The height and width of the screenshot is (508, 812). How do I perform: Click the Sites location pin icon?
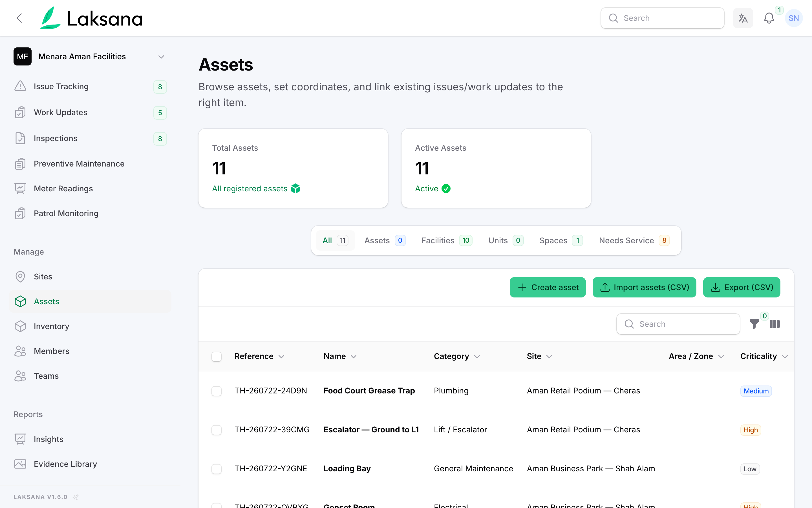click(20, 277)
